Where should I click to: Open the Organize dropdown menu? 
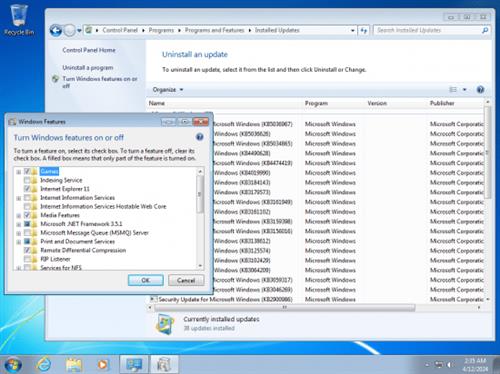click(168, 90)
